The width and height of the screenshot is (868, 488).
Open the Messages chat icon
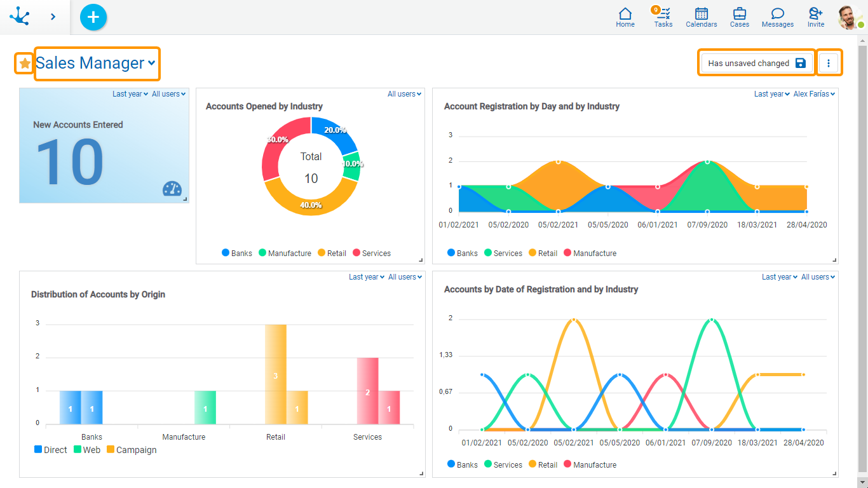pos(778,17)
